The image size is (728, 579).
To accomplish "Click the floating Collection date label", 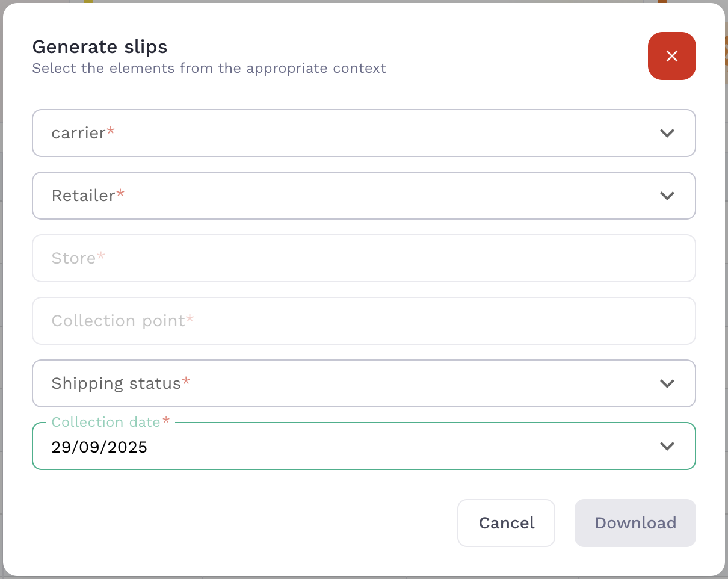I will 106,422.
